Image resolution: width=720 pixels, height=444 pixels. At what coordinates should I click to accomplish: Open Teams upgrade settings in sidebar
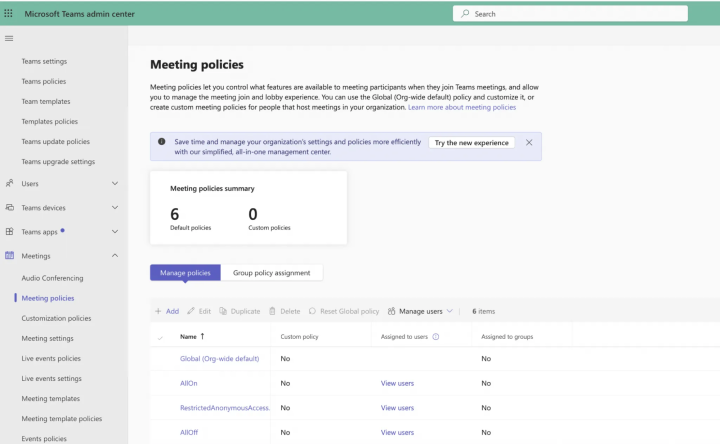click(58, 162)
